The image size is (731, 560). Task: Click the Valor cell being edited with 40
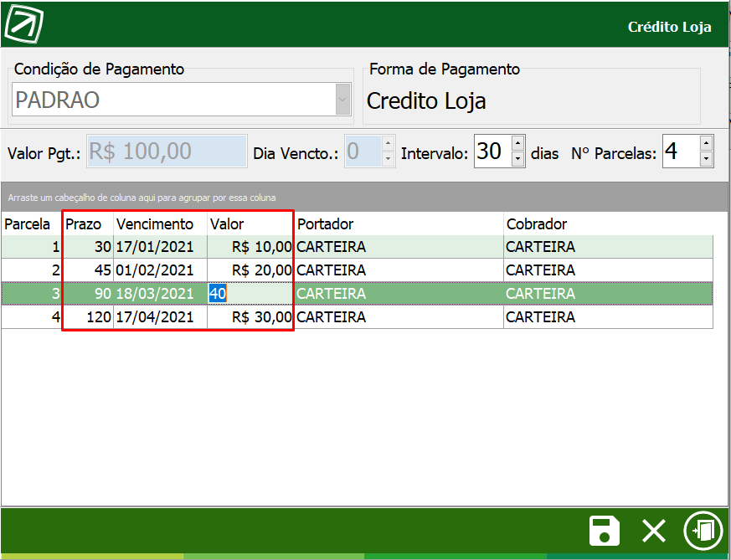(x=250, y=294)
